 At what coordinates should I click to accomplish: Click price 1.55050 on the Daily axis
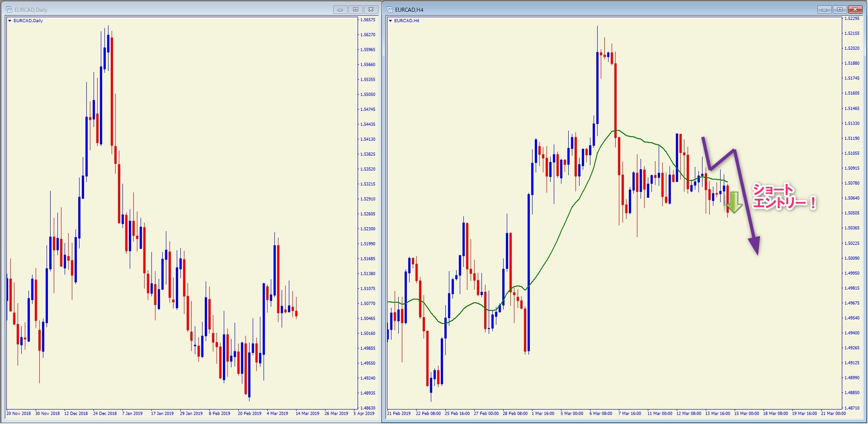pyautogui.click(x=368, y=95)
